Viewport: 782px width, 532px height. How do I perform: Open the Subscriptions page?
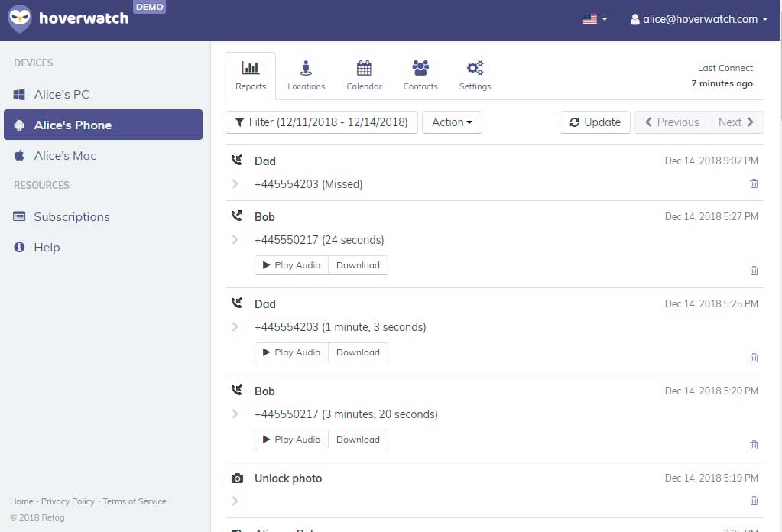click(71, 217)
